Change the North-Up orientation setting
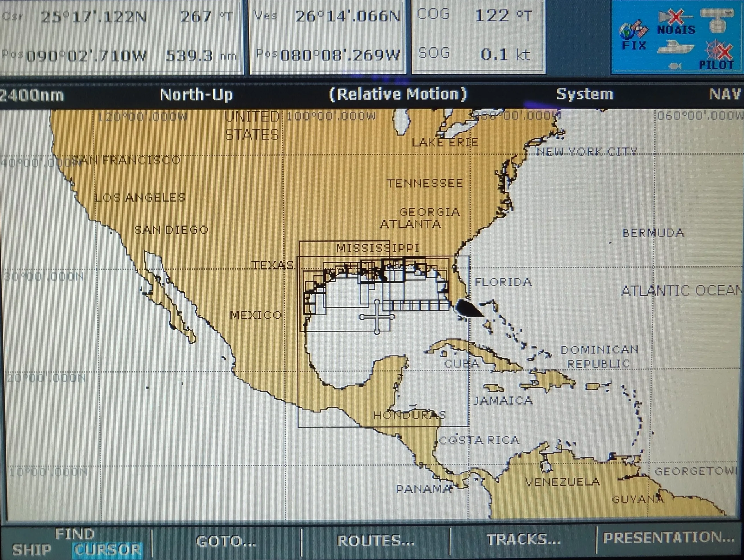744x560 pixels. click(196, 95)
